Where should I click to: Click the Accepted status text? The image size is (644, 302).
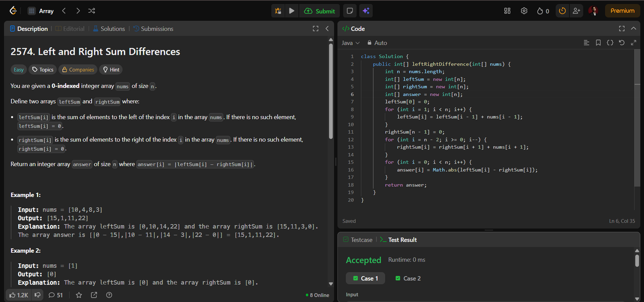coord(363,260)
